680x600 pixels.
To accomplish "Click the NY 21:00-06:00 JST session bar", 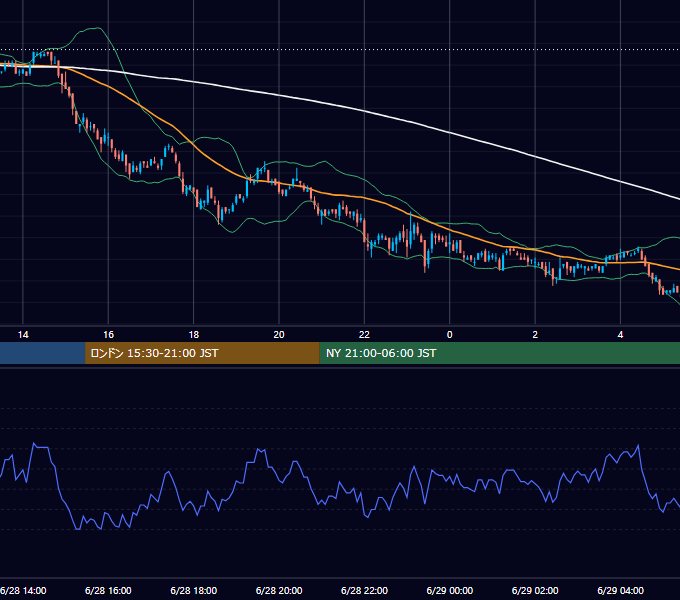I will [x=500, y=353].
